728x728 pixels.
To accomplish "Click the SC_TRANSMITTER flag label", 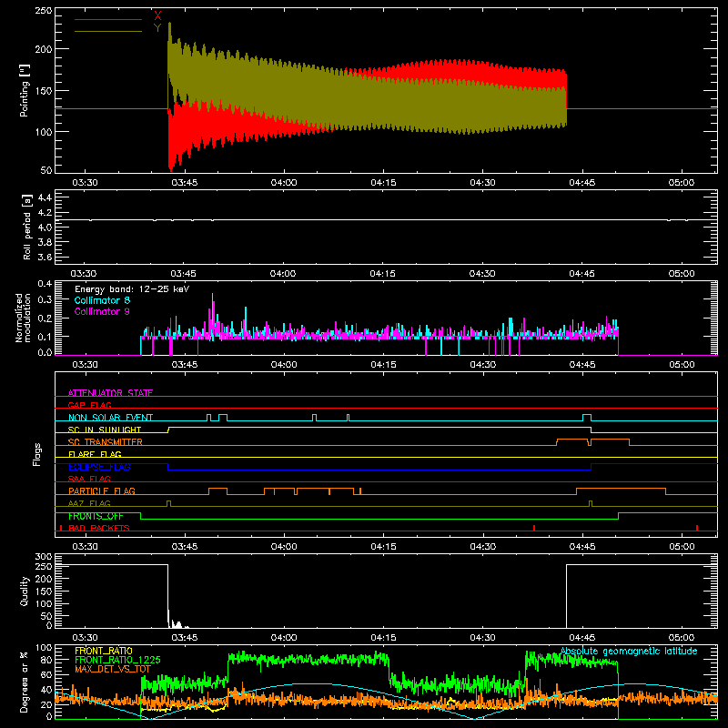I will pyautogui.click(x=106, y=442).
